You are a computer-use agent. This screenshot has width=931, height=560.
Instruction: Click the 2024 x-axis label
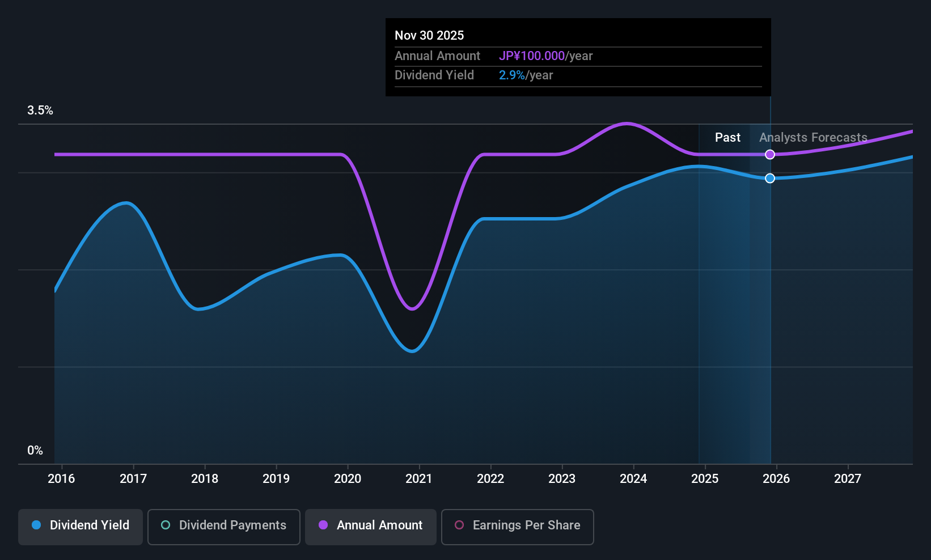(x=633, y=479)
